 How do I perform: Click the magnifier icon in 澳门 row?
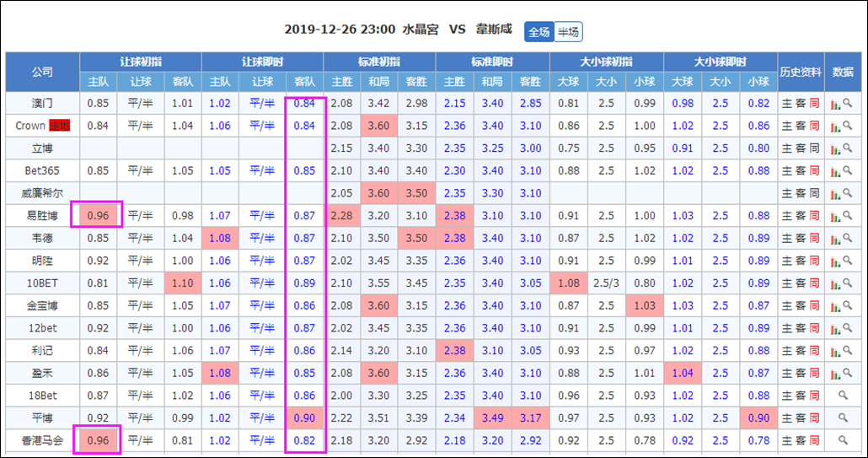click(847, 103)
